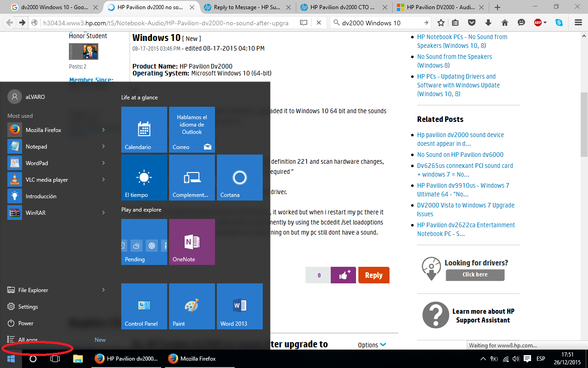The width and height of the screenshot is (588, 368).
Task: Switch to HP Pavilion dv2000 CTO tab
Action: (x=345, y=7)
